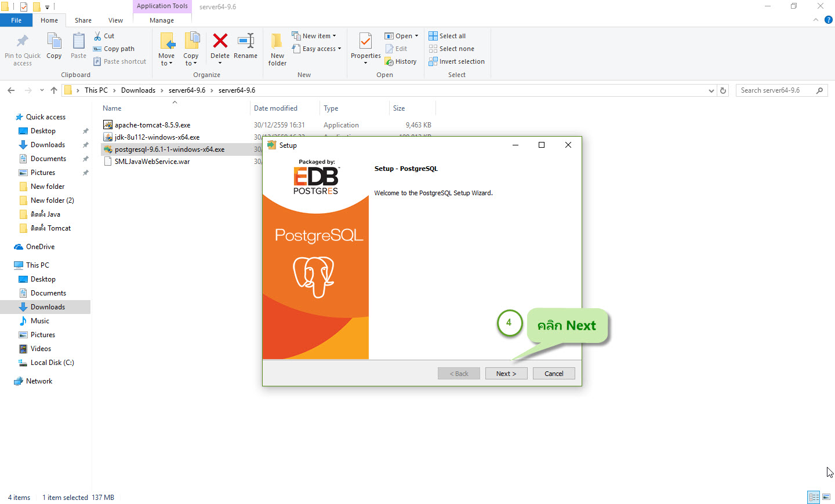Open pinned Downloads under Quick access
This screenshot has width=835, height=504.
[48, 145]
